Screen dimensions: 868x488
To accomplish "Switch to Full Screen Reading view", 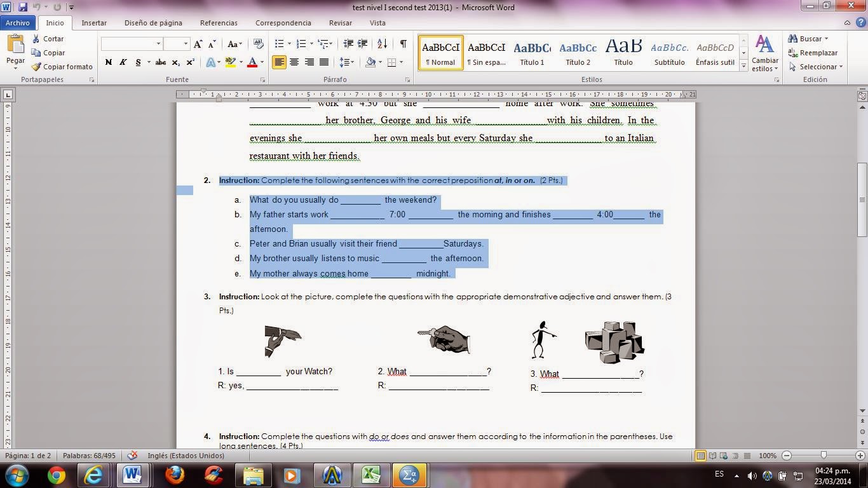I will click(x=712, y=456).
